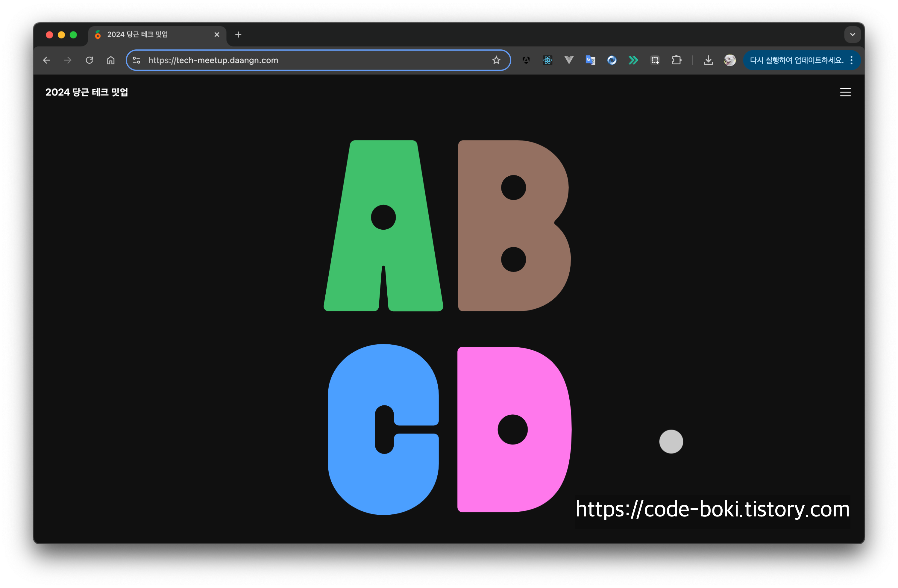View site information in address bar

click(x=136, y=60)
